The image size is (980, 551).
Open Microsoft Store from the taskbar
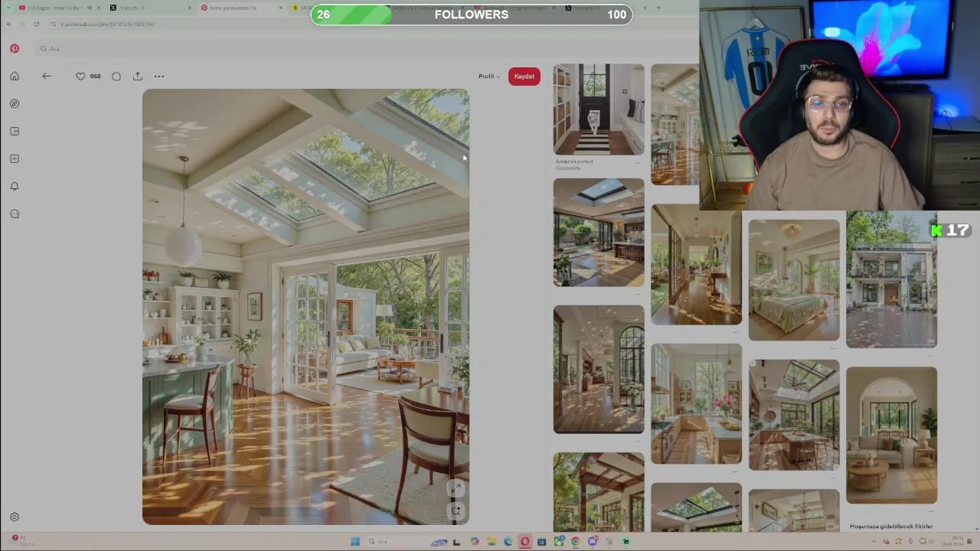tap(541, 542)
